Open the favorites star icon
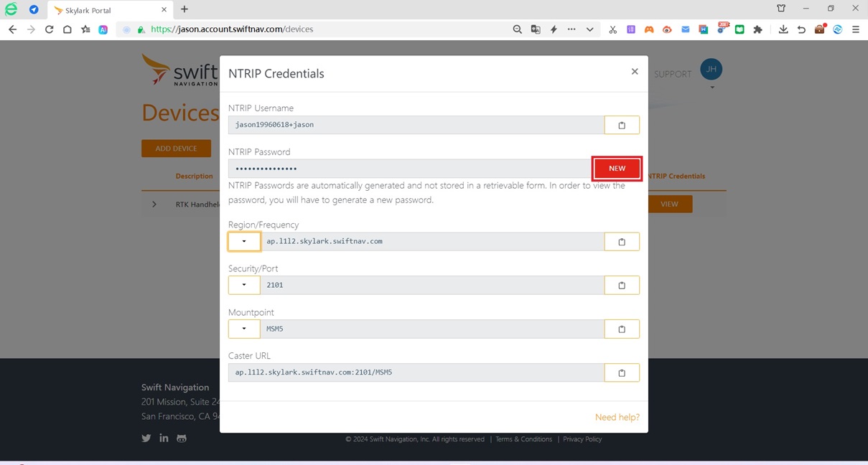 [x=85, y=29]
